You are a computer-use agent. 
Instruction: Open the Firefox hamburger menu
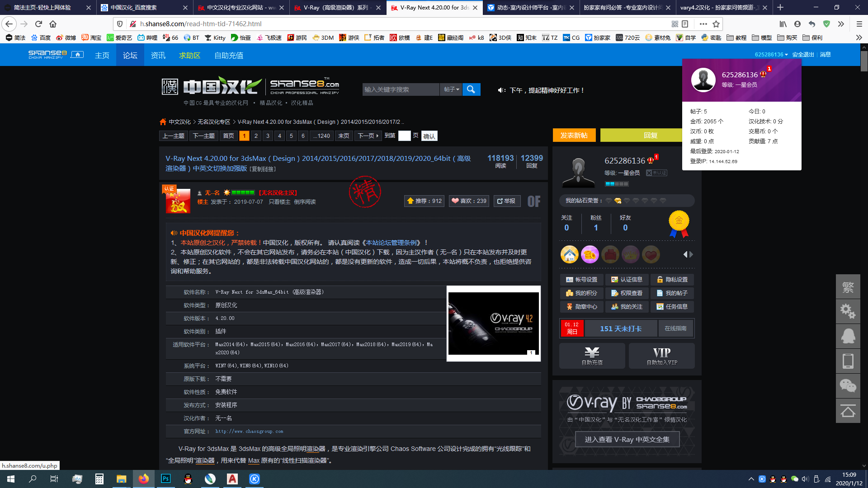coord(859,24)
